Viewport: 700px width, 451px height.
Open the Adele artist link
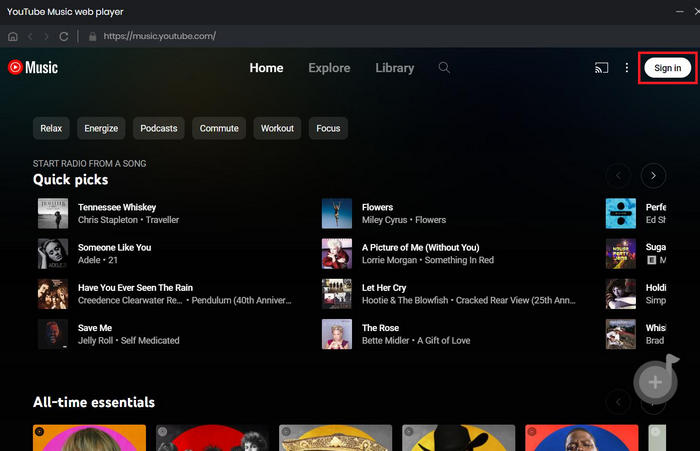click(89, 260)
